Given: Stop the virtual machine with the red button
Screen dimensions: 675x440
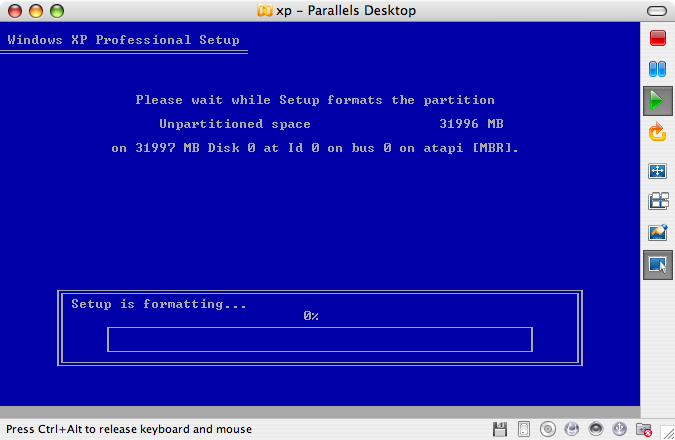Looking at the screenshot, I should pyautogui.click(x=658, y=38).
